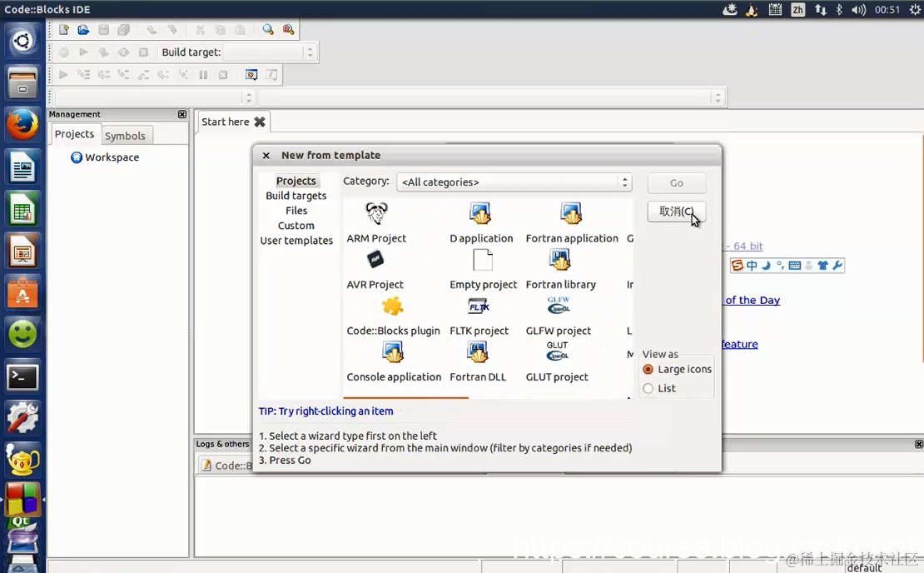Launch Firefox from the dock
Screen dimensions: 924x573
tap(22, 124)
